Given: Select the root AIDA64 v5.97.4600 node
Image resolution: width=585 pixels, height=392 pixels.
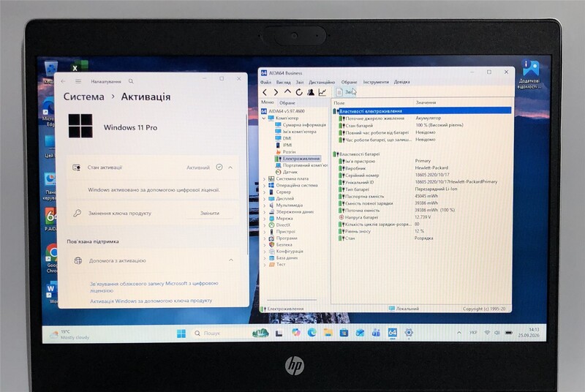Looking at the screenshot, I should click(x=283, y=111).
